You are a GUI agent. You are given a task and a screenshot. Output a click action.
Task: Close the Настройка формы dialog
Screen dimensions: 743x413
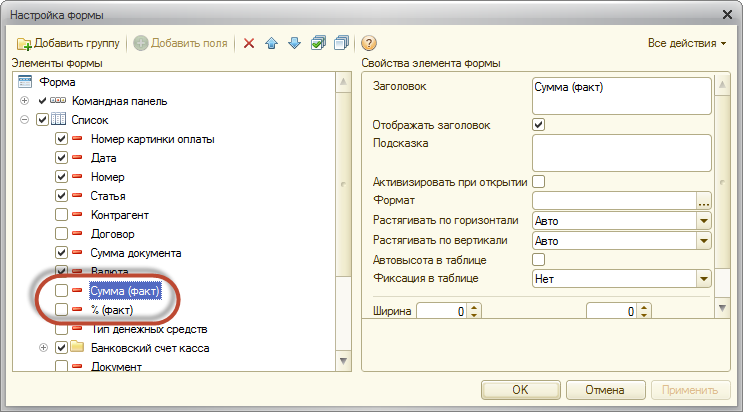(x=727, y=15)
